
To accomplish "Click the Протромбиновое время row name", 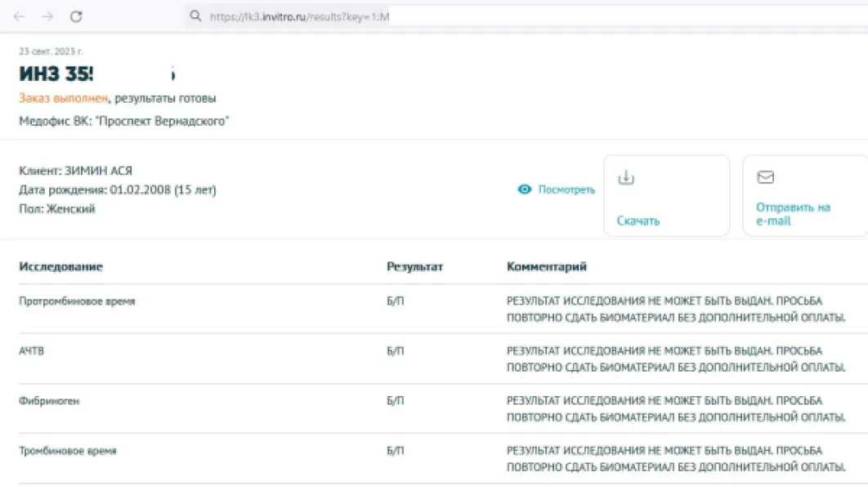I will [77, 301].
